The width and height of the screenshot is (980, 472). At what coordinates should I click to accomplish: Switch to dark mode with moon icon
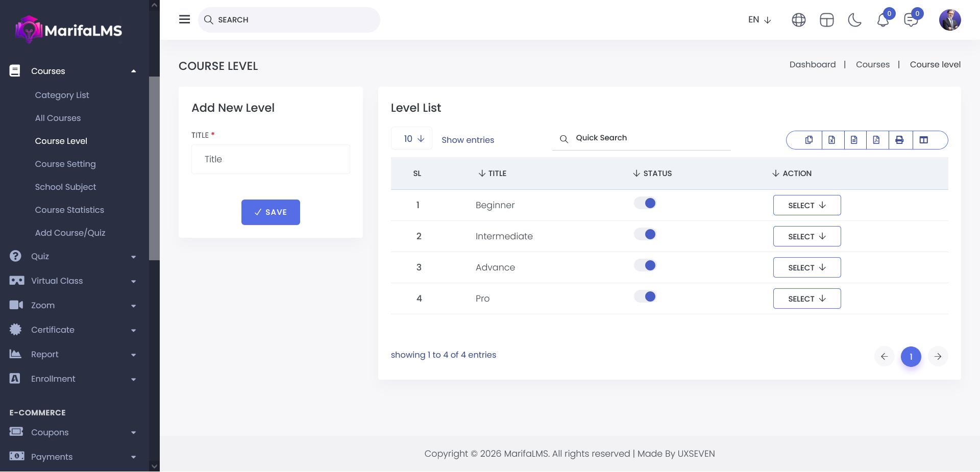pos(854,20)
